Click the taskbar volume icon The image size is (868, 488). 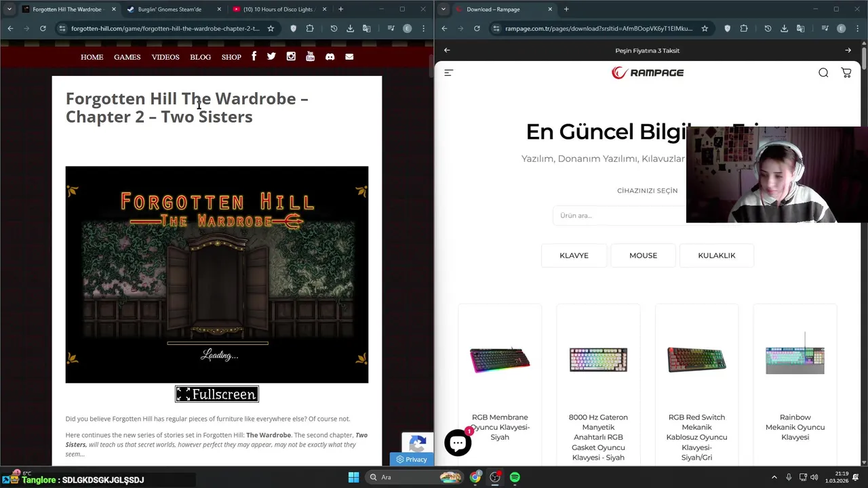[814, 477]
